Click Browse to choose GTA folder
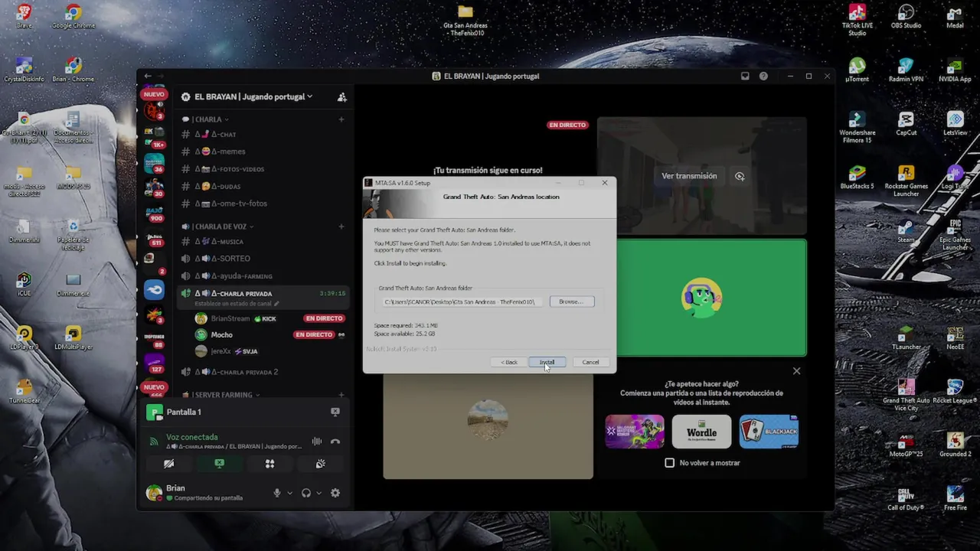 [x=571, y=302]
